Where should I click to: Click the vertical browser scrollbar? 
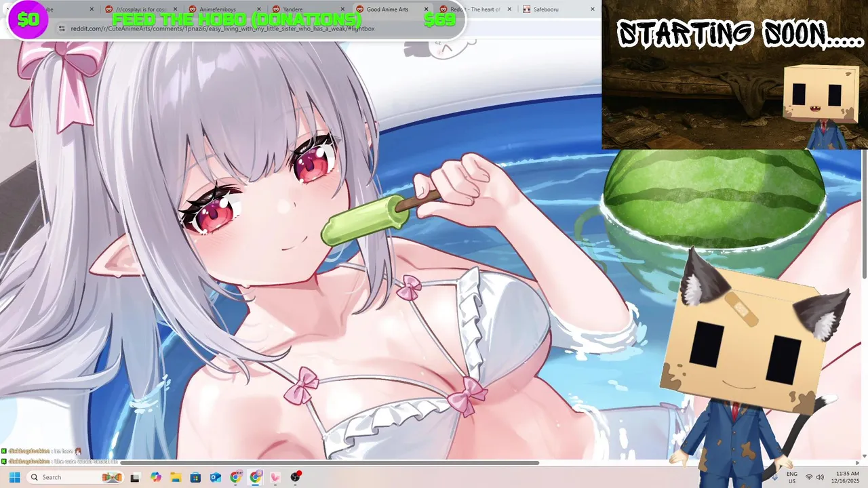click(865, 213)
